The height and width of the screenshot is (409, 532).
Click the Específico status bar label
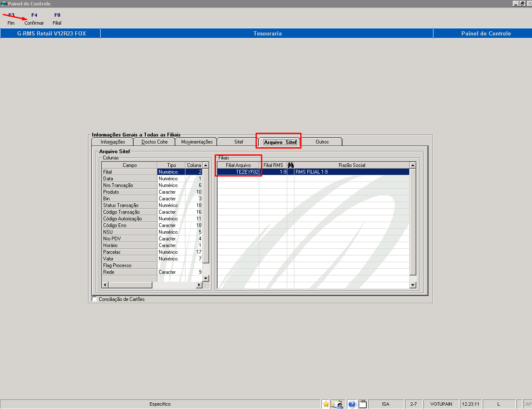[x=160, y=404]
